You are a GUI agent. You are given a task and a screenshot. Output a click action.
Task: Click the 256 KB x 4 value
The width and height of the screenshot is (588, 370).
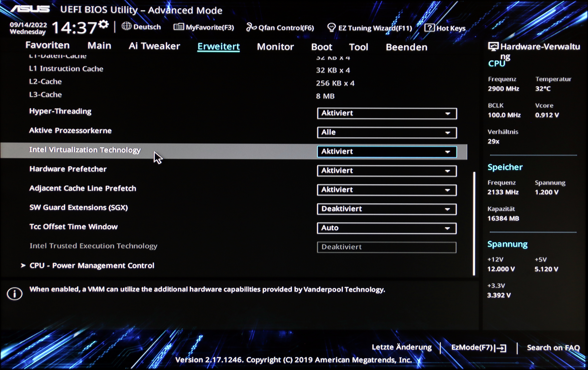tap(335, 83)
